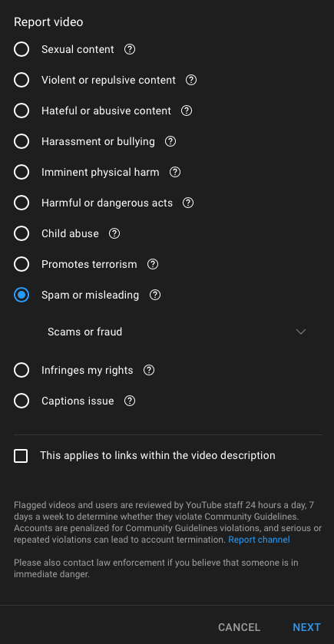
Task: View help for Imminent physical harm
Action: click(x=175, y=172)
